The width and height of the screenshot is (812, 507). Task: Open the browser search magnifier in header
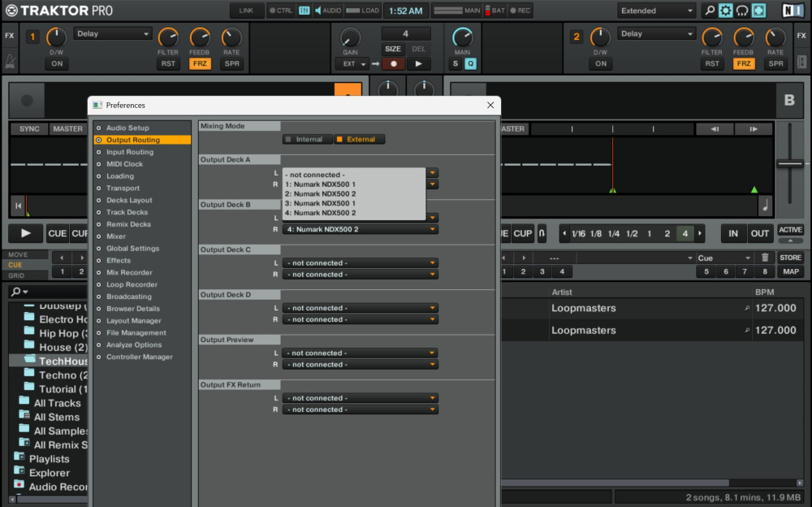coord(710,11)
